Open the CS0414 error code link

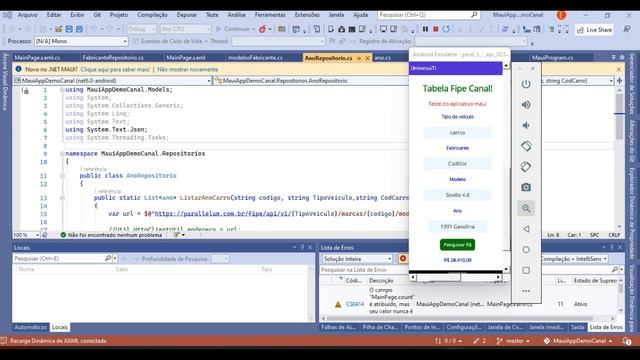354,304
